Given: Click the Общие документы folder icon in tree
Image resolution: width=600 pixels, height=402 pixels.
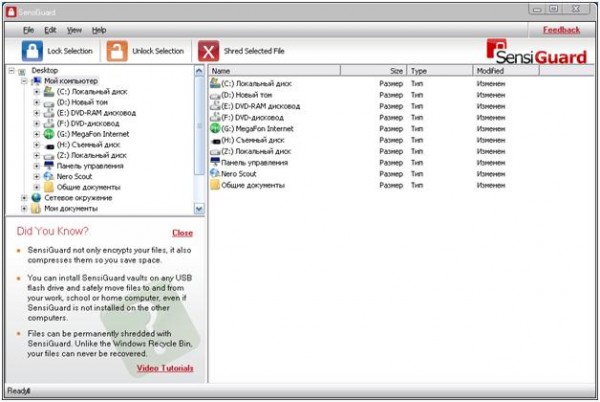Looking at the screenshot, I should click(49, 187).
